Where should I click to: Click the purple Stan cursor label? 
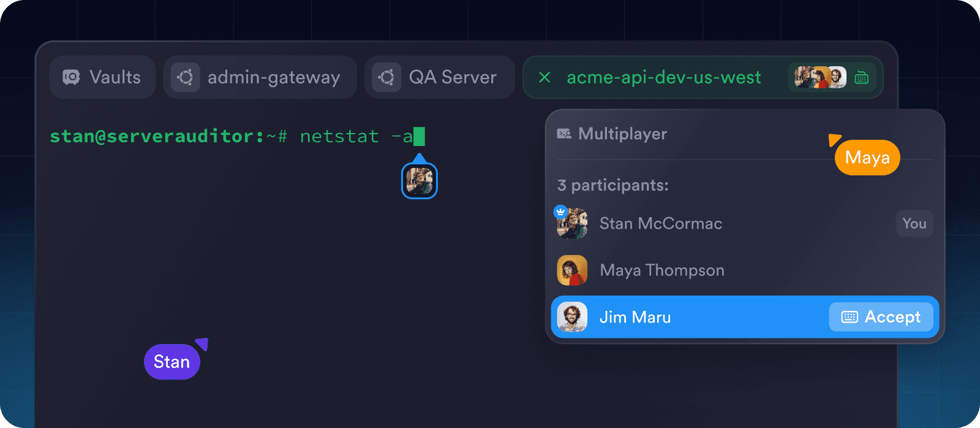coord(172,362)
